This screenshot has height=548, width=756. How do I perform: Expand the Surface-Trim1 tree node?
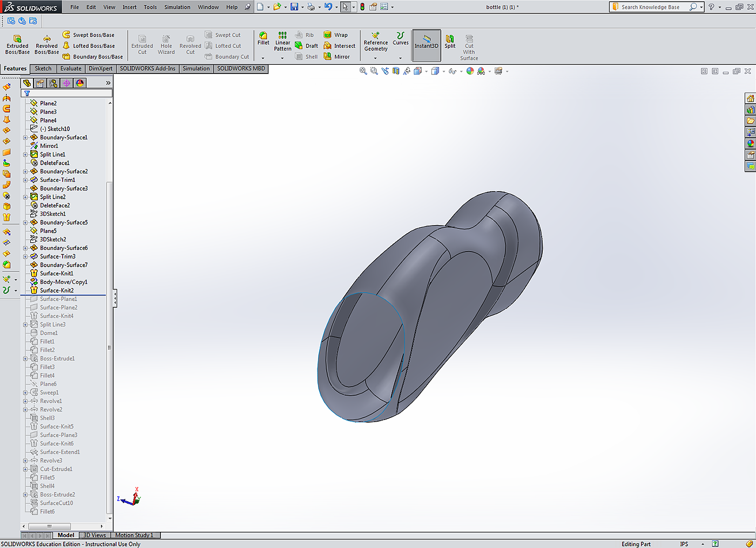click(25, 180)
